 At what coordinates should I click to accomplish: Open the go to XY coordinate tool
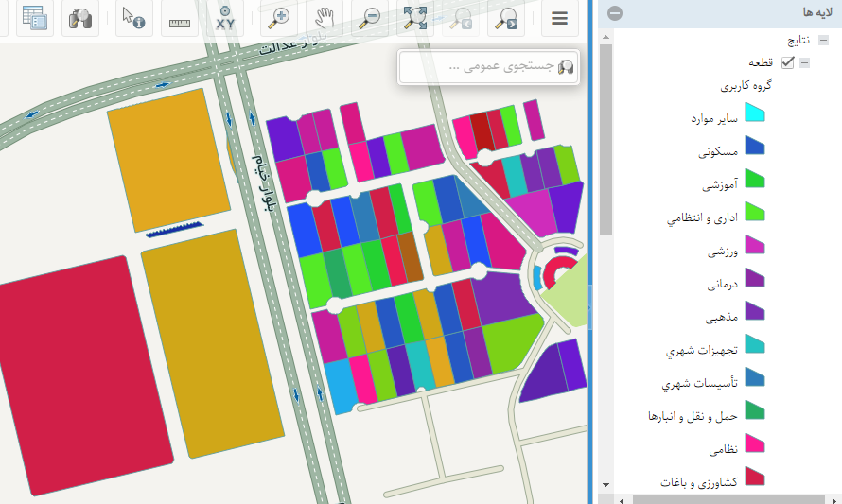[225, 18]
